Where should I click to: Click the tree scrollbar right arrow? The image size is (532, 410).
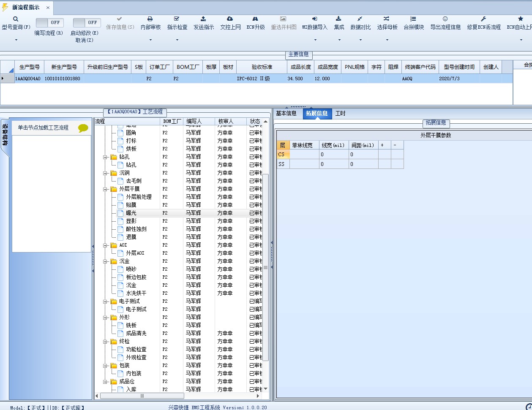(258, 396)
